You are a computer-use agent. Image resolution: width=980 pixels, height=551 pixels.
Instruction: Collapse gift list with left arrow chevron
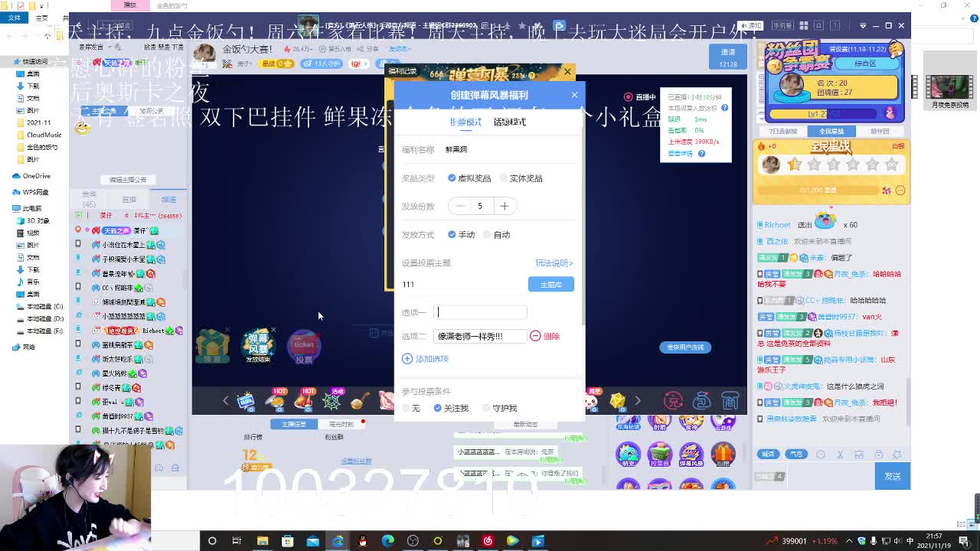226,400
